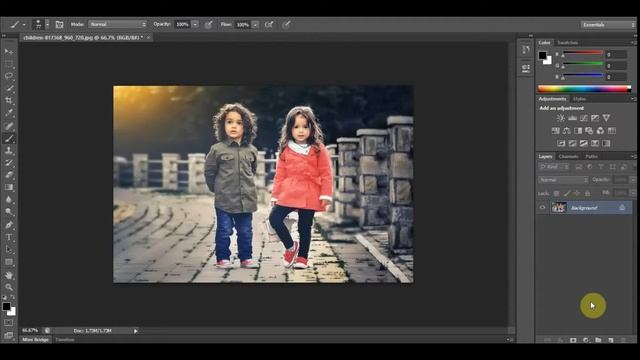Select the Move tool
Screen dimensions: 640x360
point(9,51)
